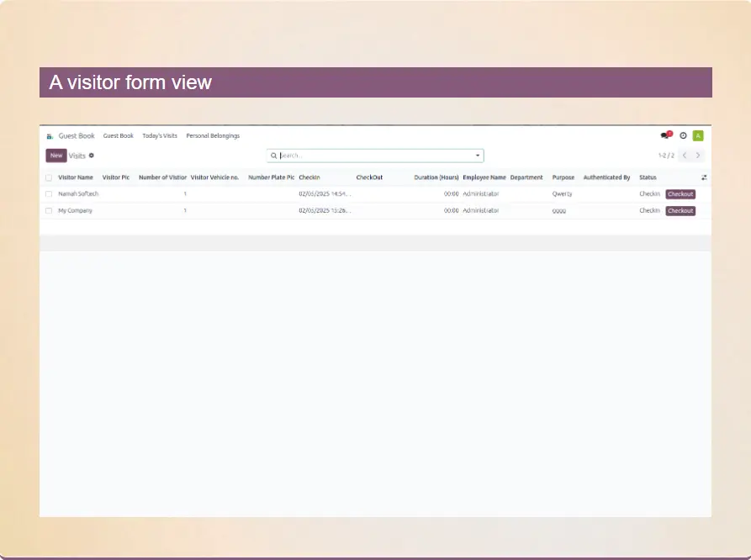
Task: Select the Namah Softech row checkbox
Action: (49, 194)
